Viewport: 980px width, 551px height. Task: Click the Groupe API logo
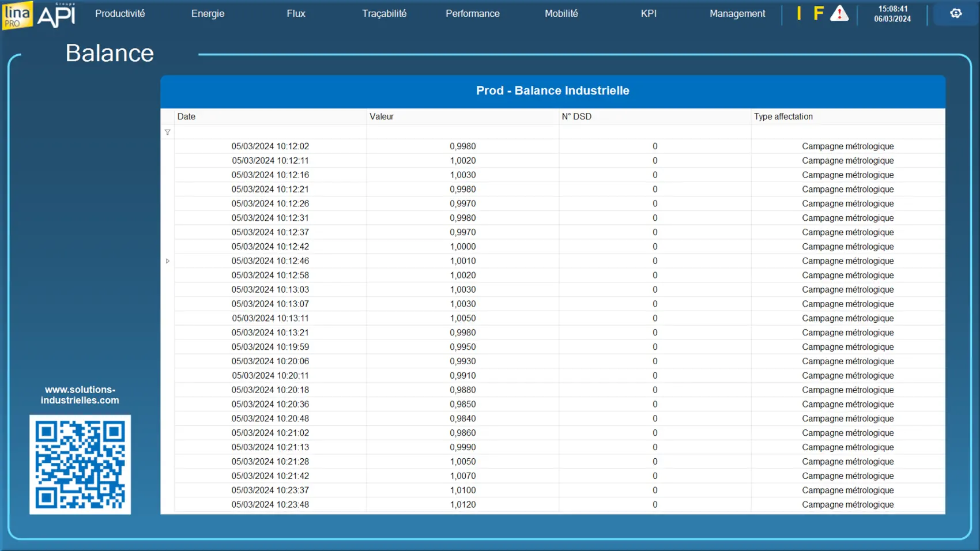point(56,15)
